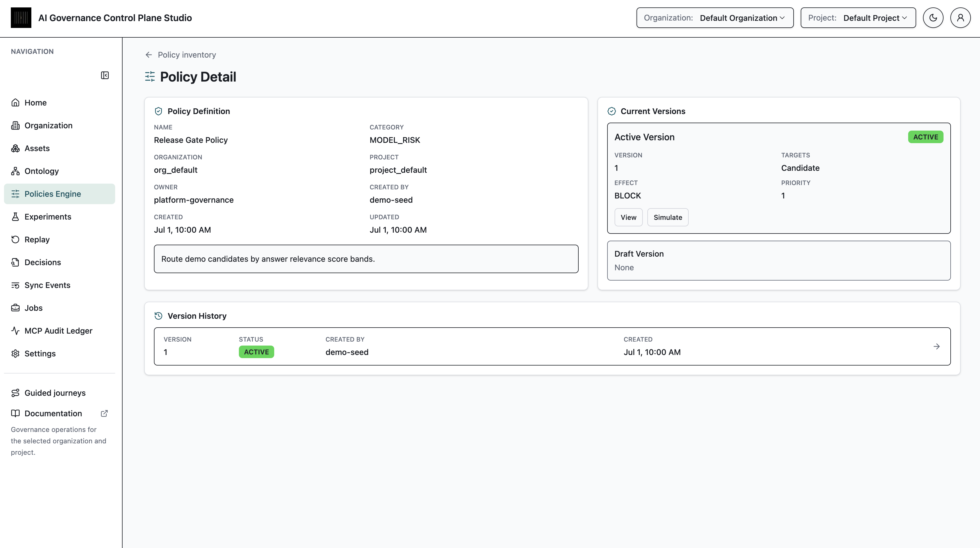The image size is (980, 548).
Task: Click the Home house icon
Action: click(15, 103)
